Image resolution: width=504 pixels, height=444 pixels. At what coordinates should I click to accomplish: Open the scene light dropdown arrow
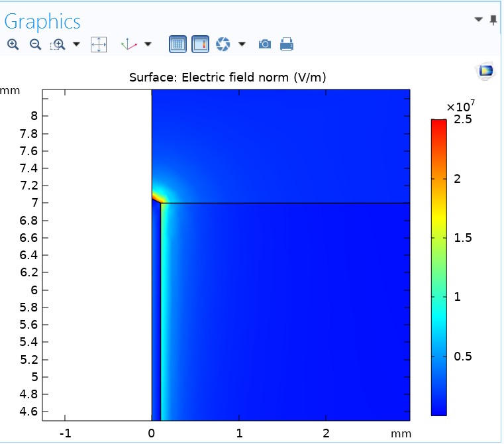tap(242, 44)
